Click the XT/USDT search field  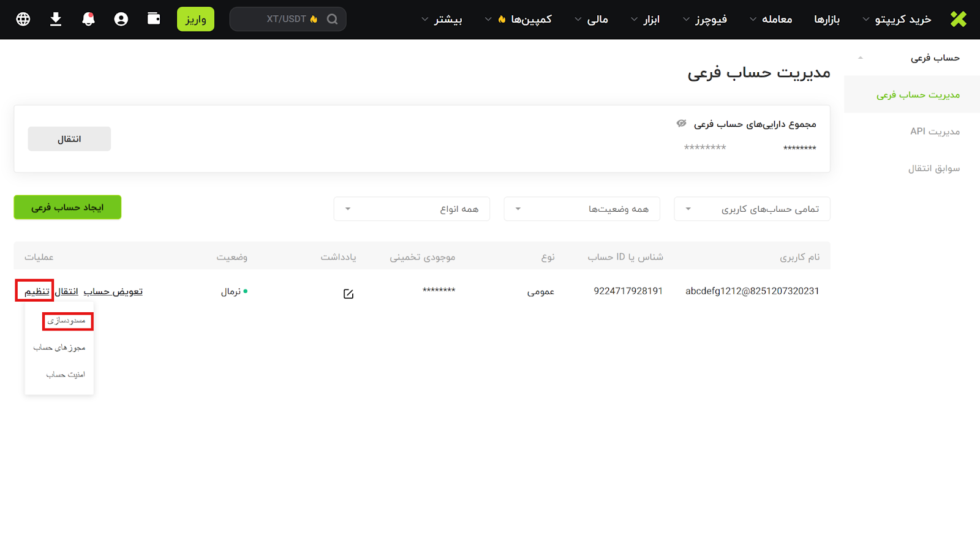(x=279, y=20)
